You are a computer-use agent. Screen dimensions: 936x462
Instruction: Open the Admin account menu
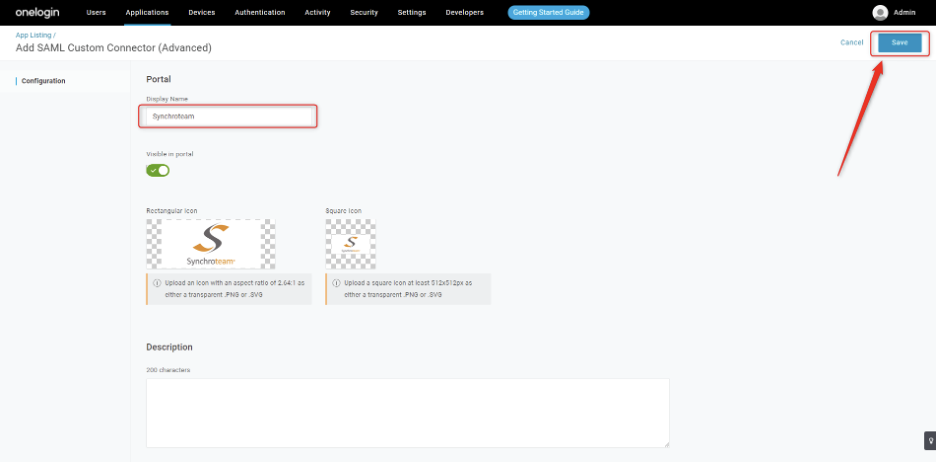[x=904, y=13]
